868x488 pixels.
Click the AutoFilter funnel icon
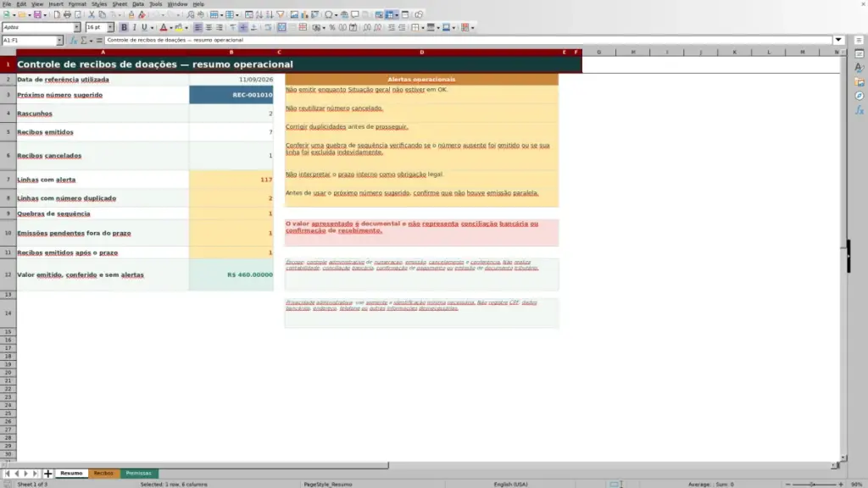tap(280, 15)
